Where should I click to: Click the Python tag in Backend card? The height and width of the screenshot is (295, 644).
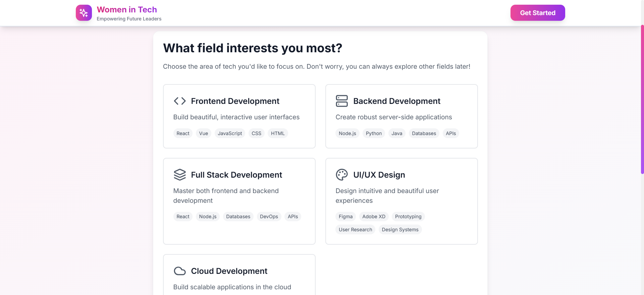tap(374, 133)
